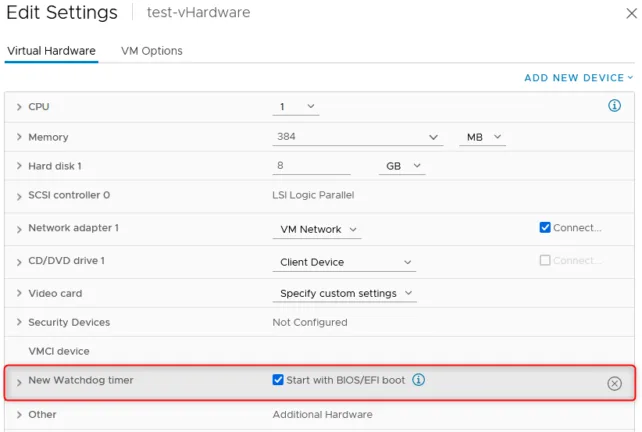Click the Edit Settings title

(x=62, y=12)
